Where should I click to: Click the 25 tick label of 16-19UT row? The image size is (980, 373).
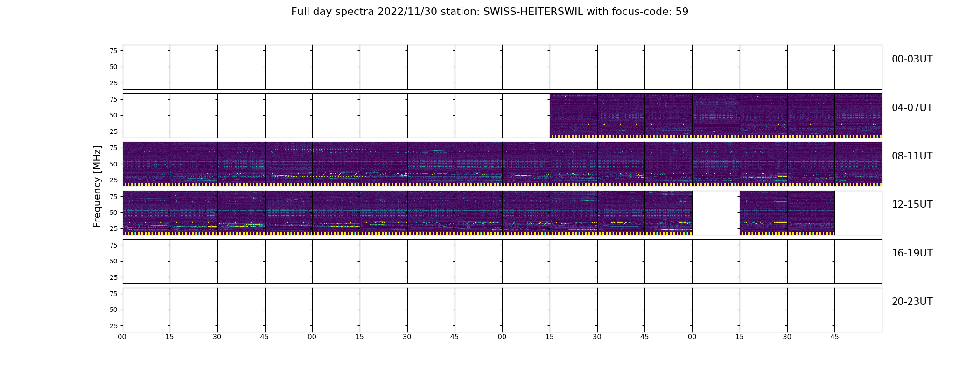tap(113, 277)
